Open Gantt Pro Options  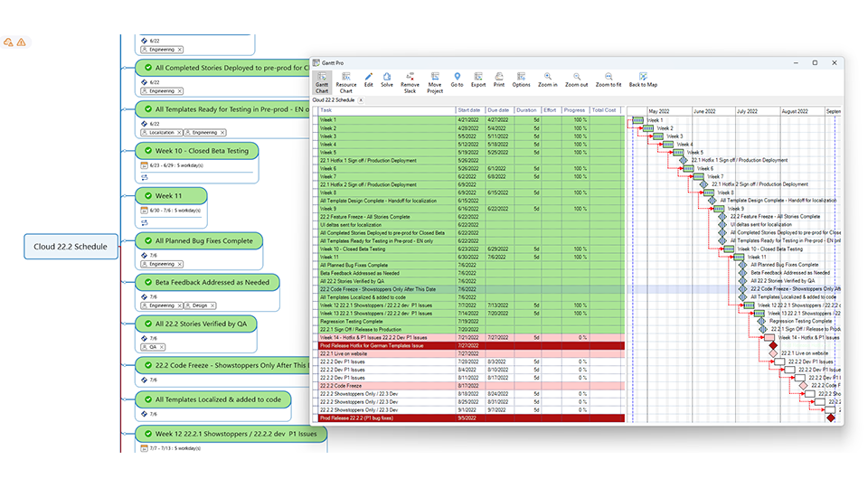(521, 80)
